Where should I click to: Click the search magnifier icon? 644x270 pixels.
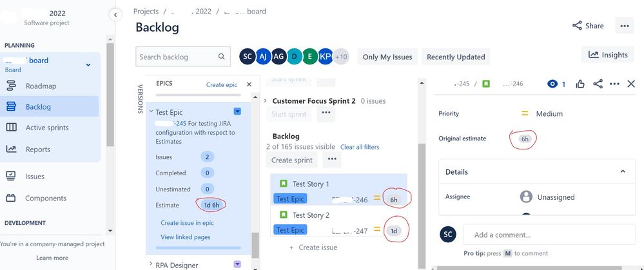(x=221, y=57)
